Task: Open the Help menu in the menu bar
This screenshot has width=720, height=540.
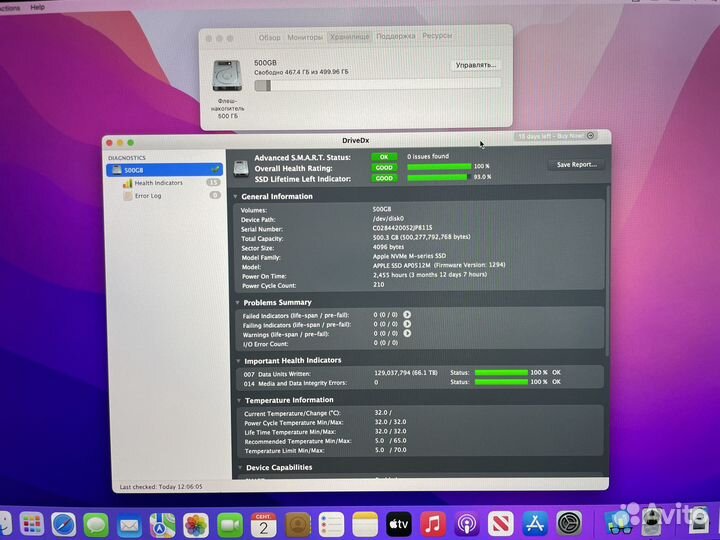Action: click(37, 7)
